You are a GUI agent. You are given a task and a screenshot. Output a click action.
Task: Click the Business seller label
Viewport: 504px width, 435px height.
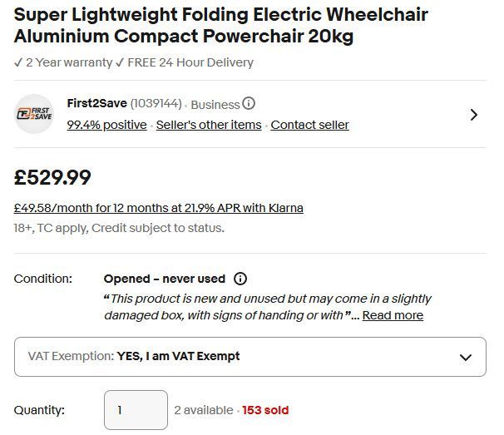coord(215,105)
